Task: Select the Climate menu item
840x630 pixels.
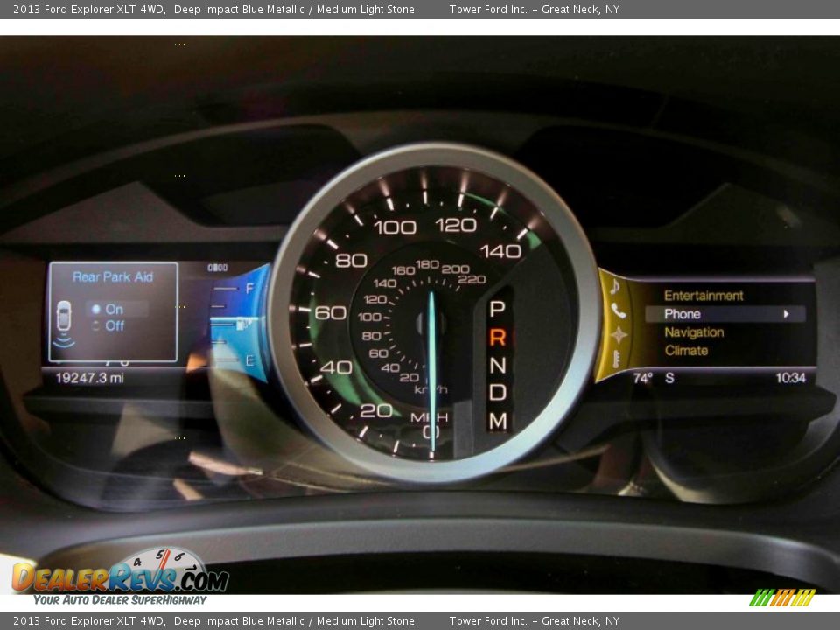Action: coord(686,351)
